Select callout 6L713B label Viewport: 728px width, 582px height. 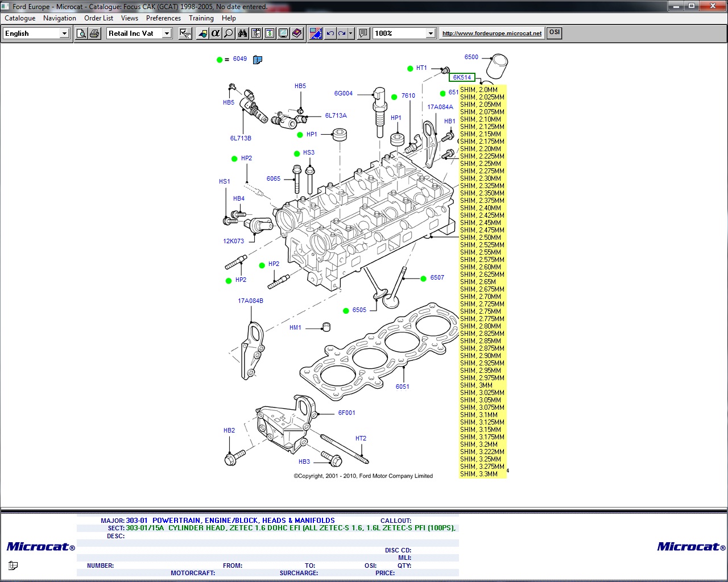click(241, 139)
